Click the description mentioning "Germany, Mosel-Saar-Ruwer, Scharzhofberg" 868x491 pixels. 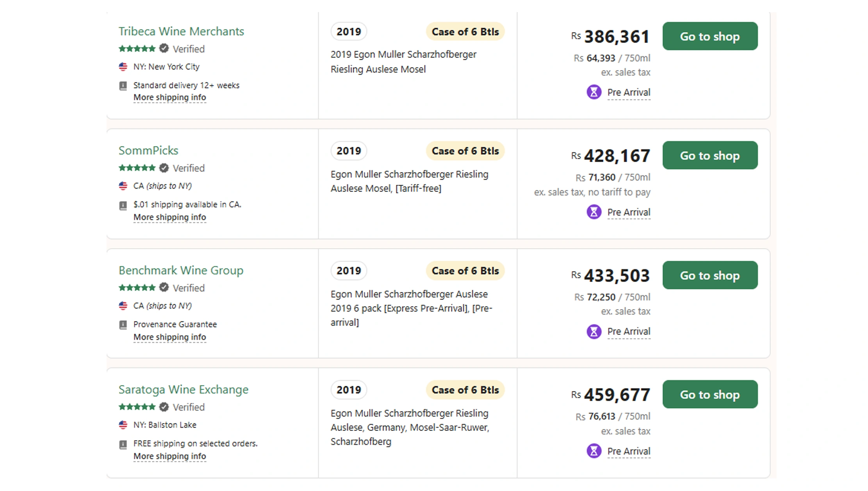pos(410,427)
